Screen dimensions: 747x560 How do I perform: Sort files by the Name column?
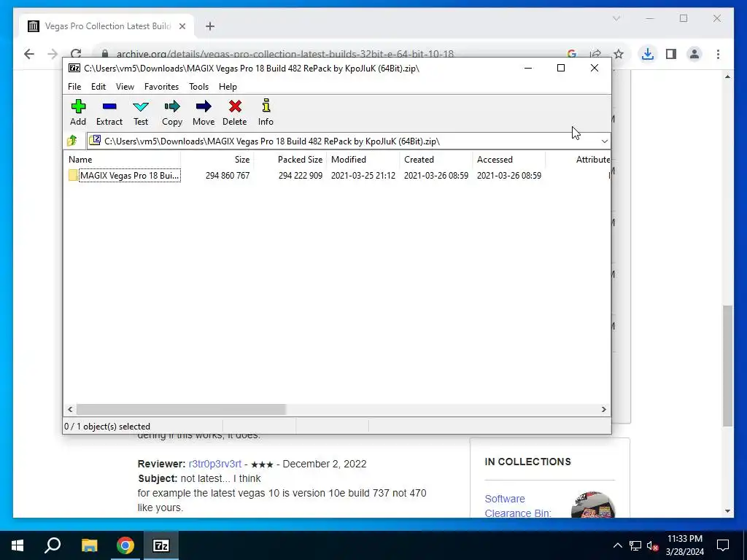122,160
